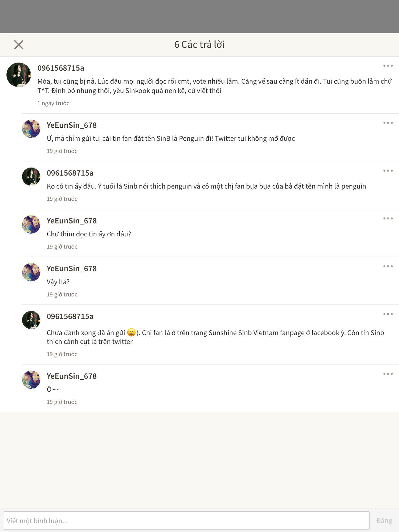
Task: Focus the 'Viết một bình luận...' comment field
Action: 186,521
